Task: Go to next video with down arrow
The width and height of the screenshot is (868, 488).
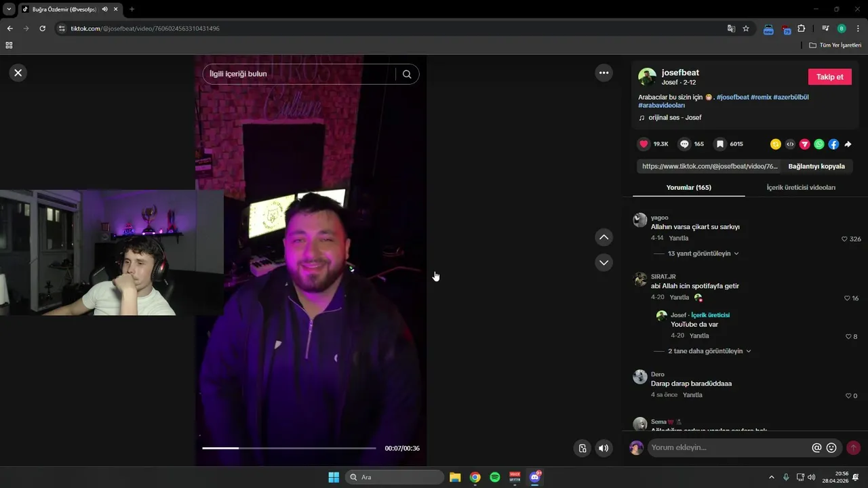Action: click(604, 262)
